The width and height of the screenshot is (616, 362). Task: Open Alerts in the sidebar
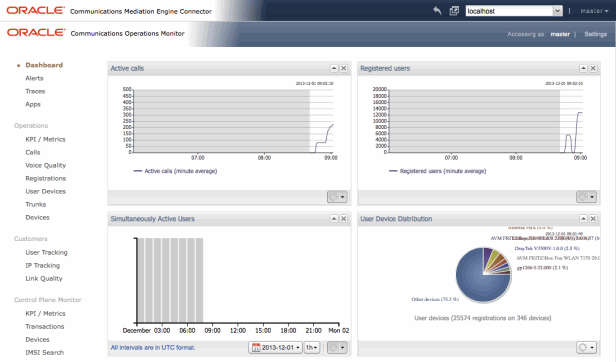click(34, 78)
